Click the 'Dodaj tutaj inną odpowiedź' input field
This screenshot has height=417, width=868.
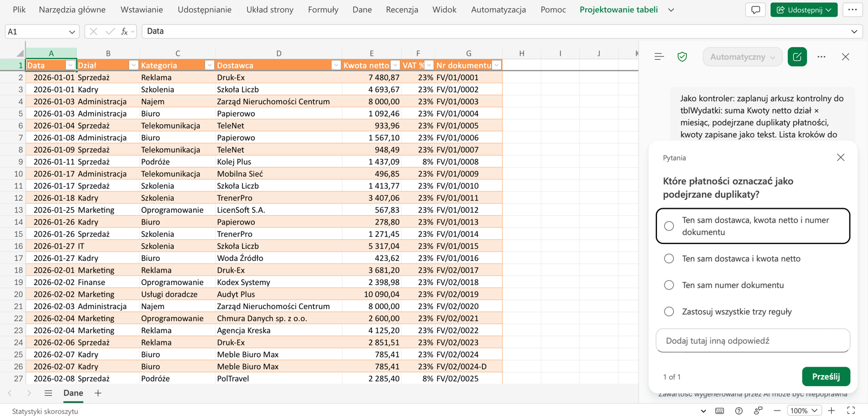coord(752,341)
